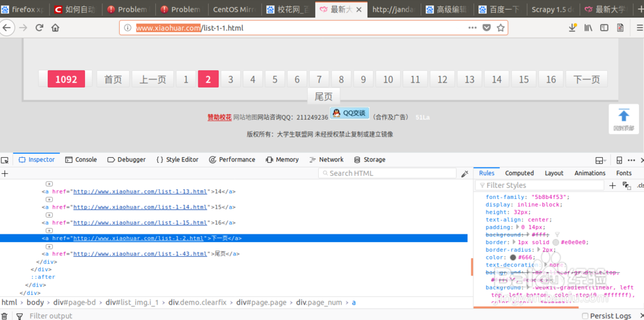Close the active 最新大 browser tab
This screenshot has width=644, height=320.
click(x=359, y=9)
